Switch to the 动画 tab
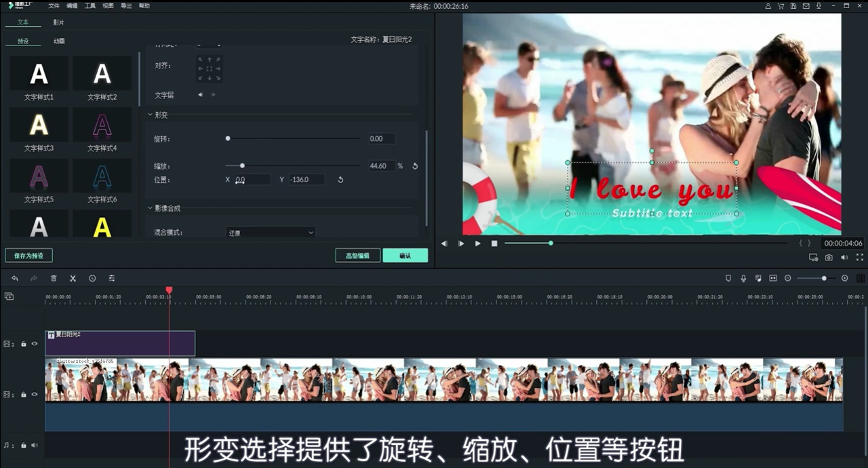Image resolution: width=868 pixels, height=468 pixels. point(58,41)
